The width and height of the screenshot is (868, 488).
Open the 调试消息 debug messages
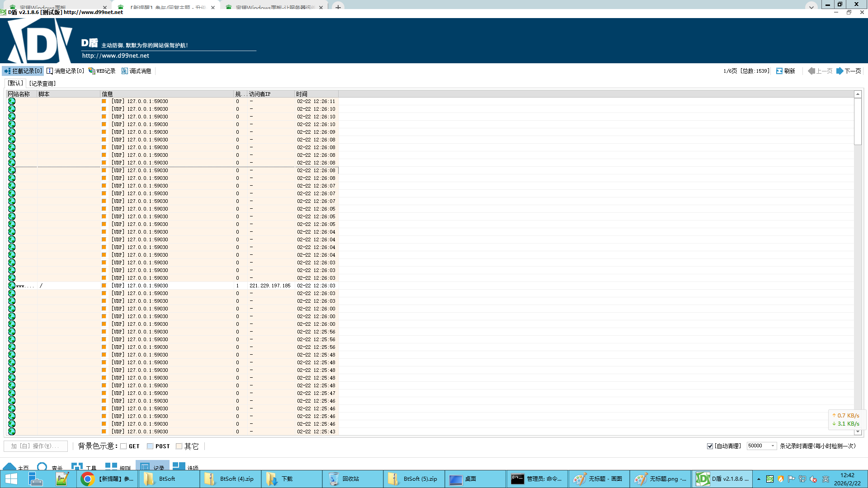tap(137, 71)
